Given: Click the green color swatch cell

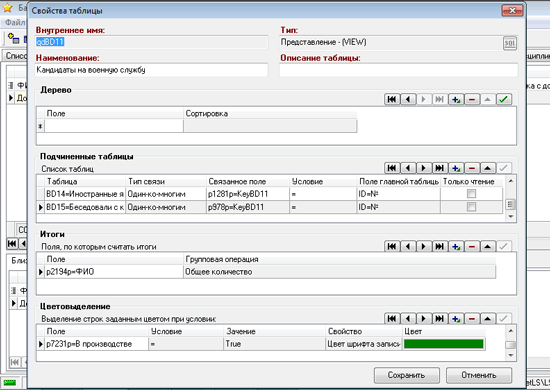Looking at the screenshot, I should pos(444,344).
